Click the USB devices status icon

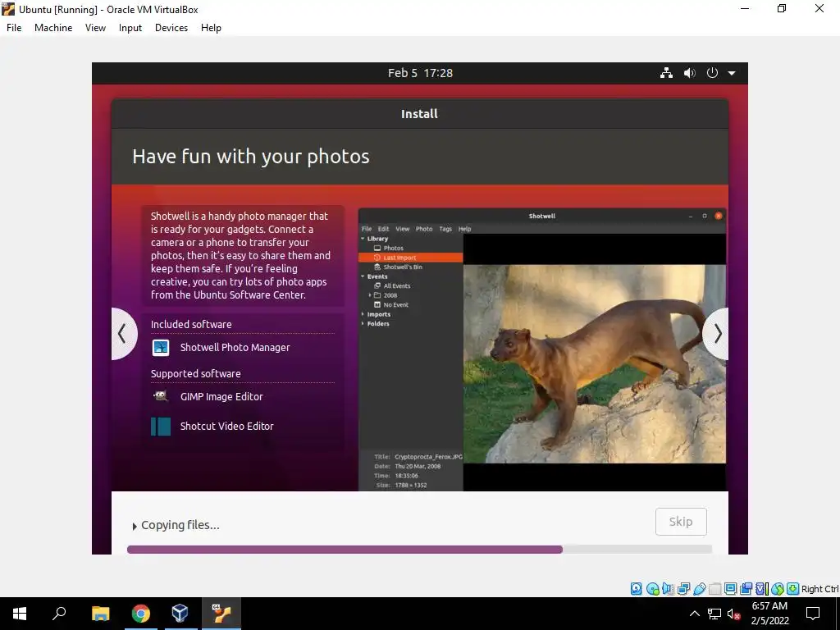pyautogui.click(x=699, y=589)
